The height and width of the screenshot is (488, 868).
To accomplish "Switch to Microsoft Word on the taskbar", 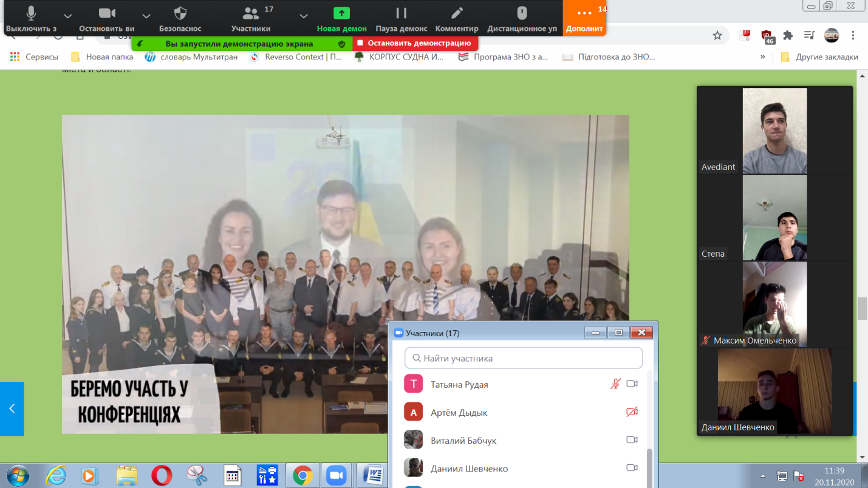I will pos(371,476).
